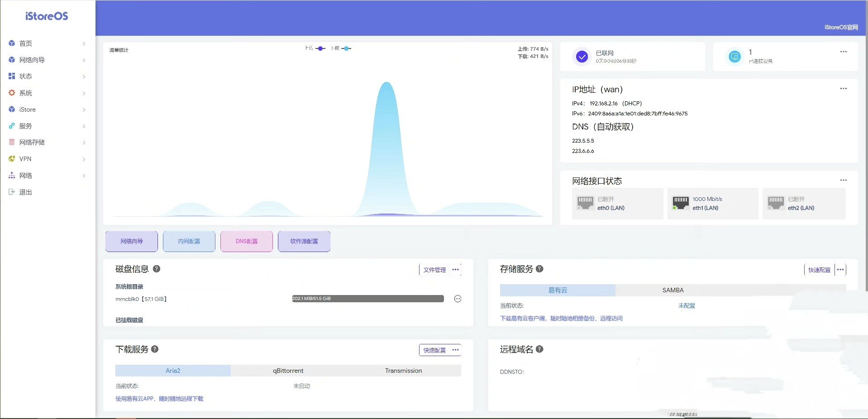Viewport: 868px width, 419px height.
Task: Click the 已联网 checkmark status icon
Action: coord(582,57)
